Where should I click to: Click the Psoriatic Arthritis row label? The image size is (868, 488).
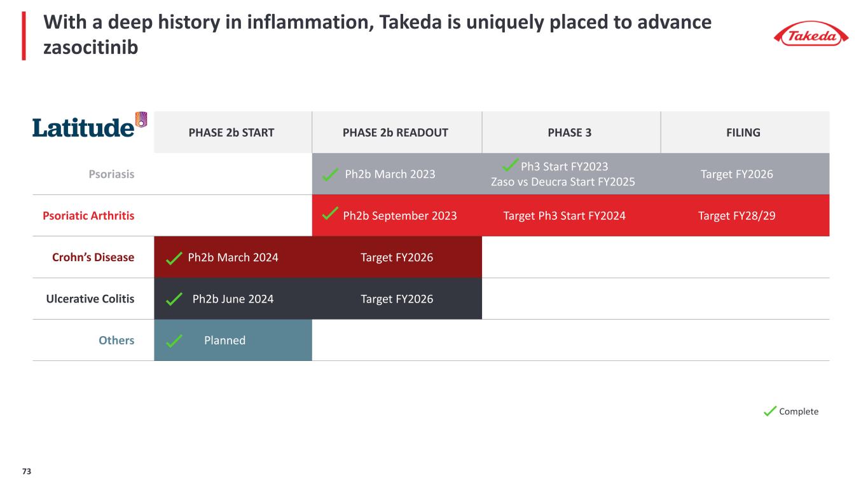(x=88, y=215)
